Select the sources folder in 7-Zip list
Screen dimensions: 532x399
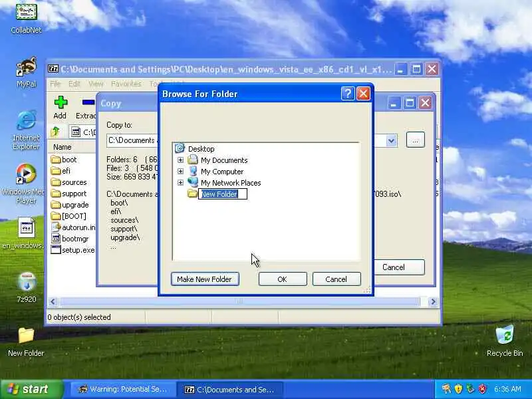pyautogui.click(x=69, y=182)
